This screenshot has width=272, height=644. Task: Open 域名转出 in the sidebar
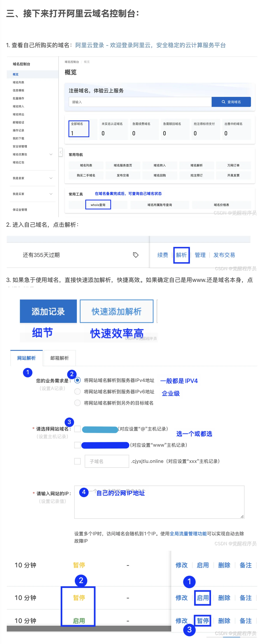[x=18, y=114]
